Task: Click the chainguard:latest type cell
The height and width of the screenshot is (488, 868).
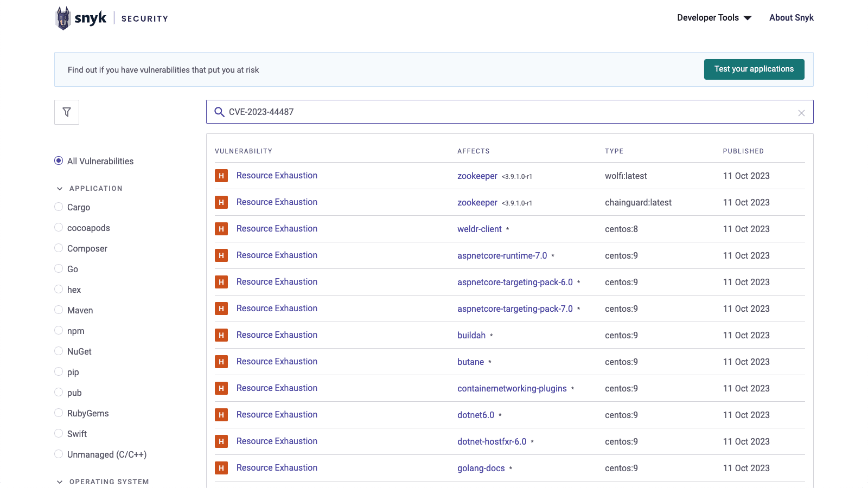Action: click(638, 202)
